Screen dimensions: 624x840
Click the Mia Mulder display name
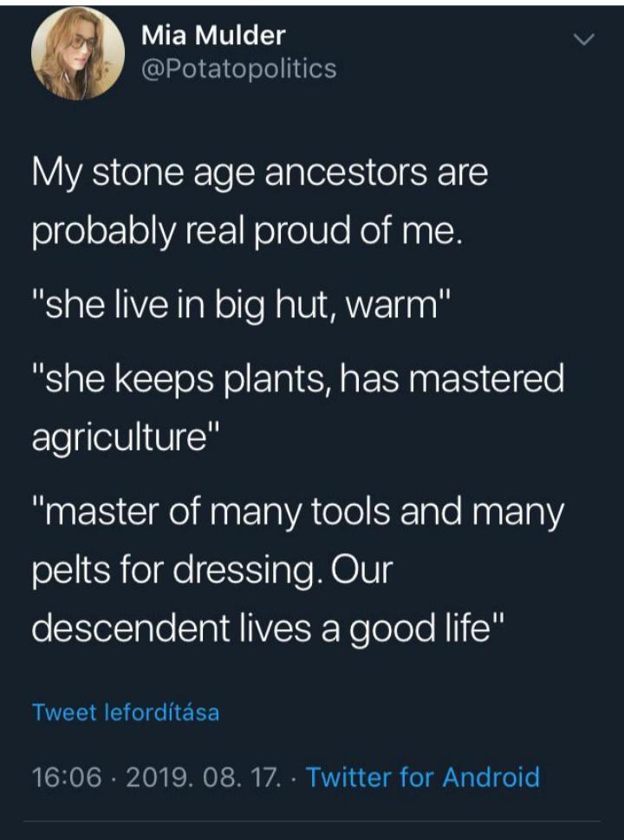(212, 36)
